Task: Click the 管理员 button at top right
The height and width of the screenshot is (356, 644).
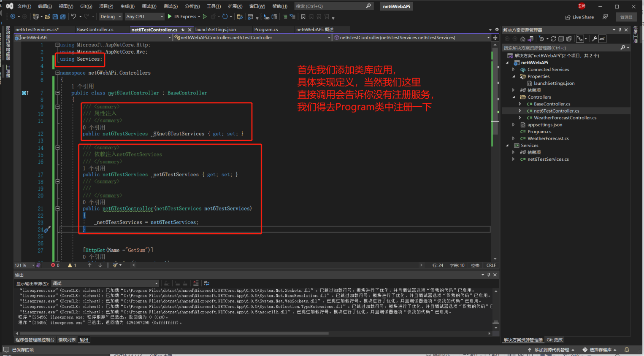Action: click(626, 17)
